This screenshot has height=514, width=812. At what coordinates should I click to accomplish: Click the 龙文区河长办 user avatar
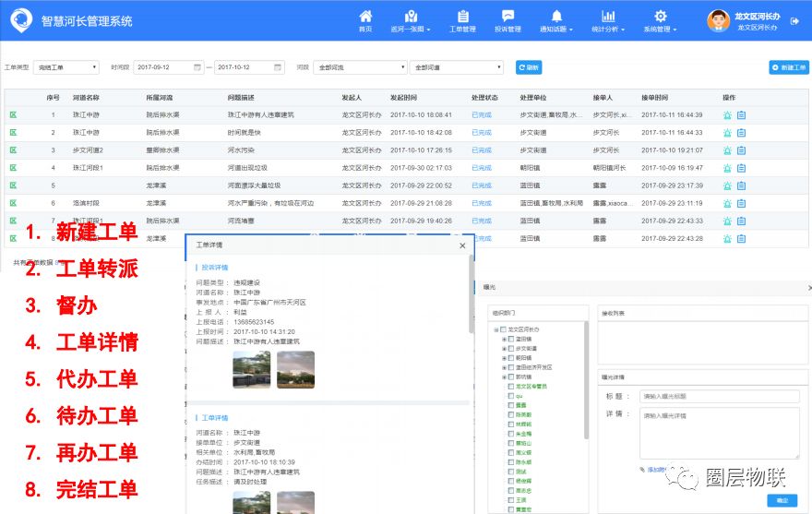(x=718, y=20)
